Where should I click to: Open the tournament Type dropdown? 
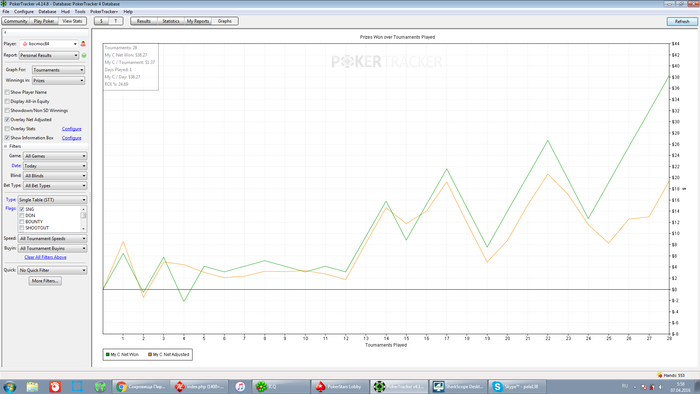click(x=52, y=200)
